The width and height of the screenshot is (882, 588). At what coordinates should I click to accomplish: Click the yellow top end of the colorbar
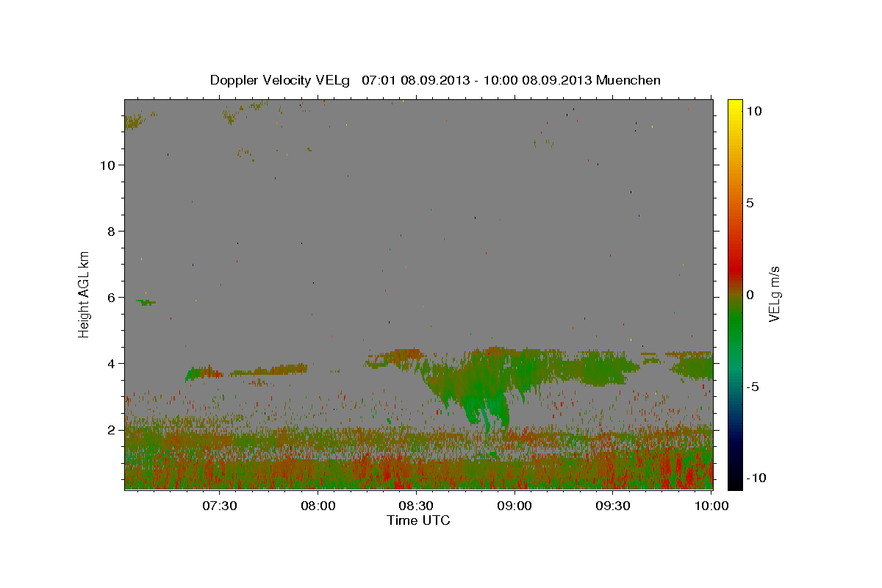tap(734, 104)
